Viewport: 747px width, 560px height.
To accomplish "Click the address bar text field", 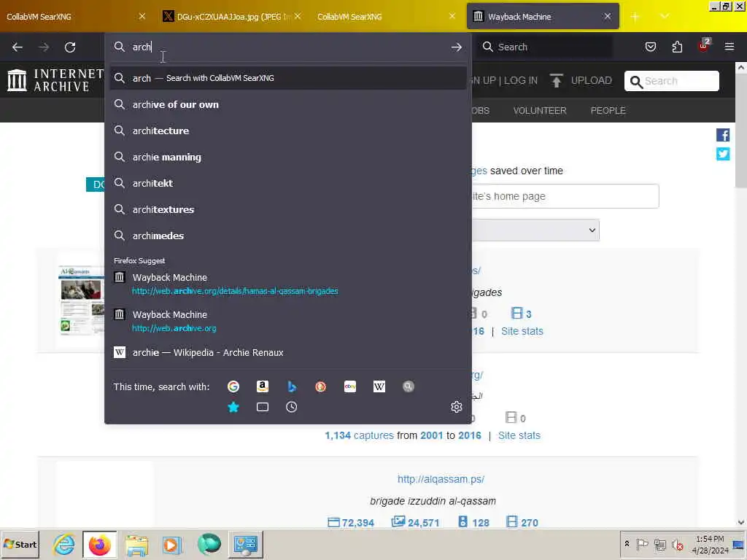I will tap(287, 47).
